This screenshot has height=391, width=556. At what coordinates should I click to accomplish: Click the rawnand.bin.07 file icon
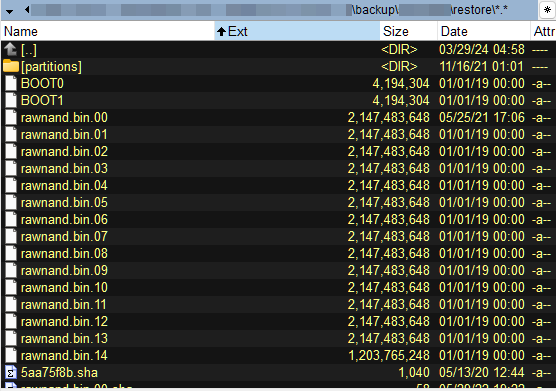(11, 236)
